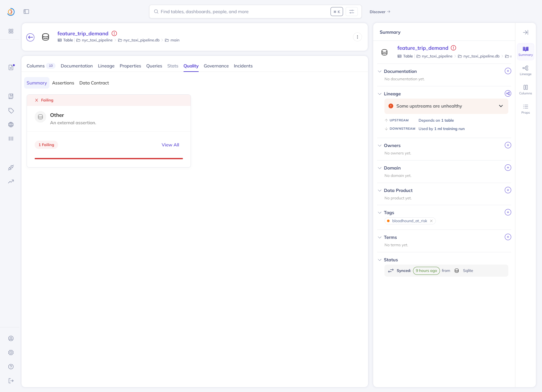Collapse the Tags section

coord(380,213)
